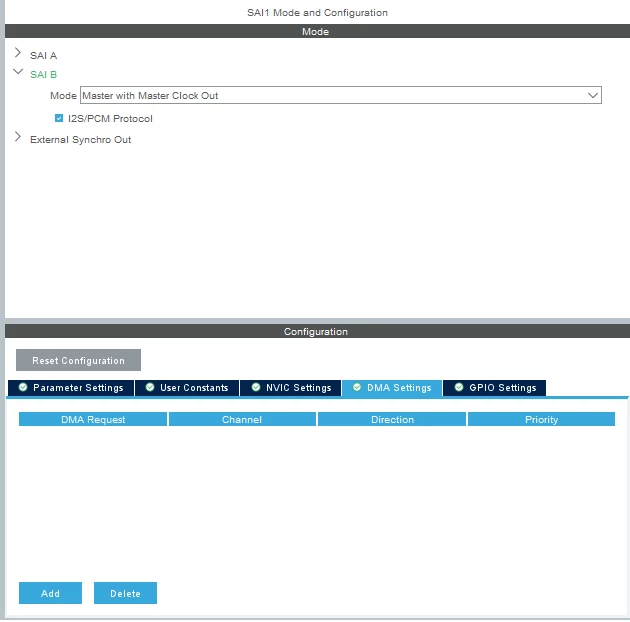
Task: Click the Priority column header
Action: pyautogui.click(x=541, y=419)
